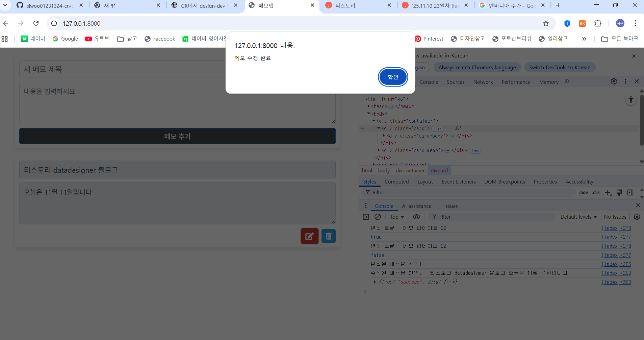The image size is (644, 340).
Task: Open Chrome profile avatar
Action: (x=620, y=23)
